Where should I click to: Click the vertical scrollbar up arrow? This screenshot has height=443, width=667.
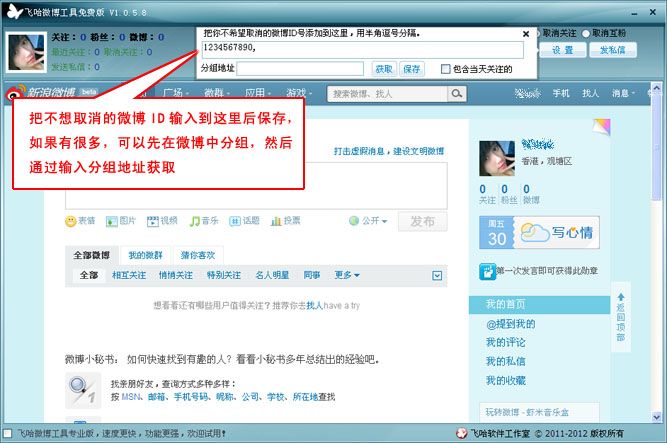point(656,88)
